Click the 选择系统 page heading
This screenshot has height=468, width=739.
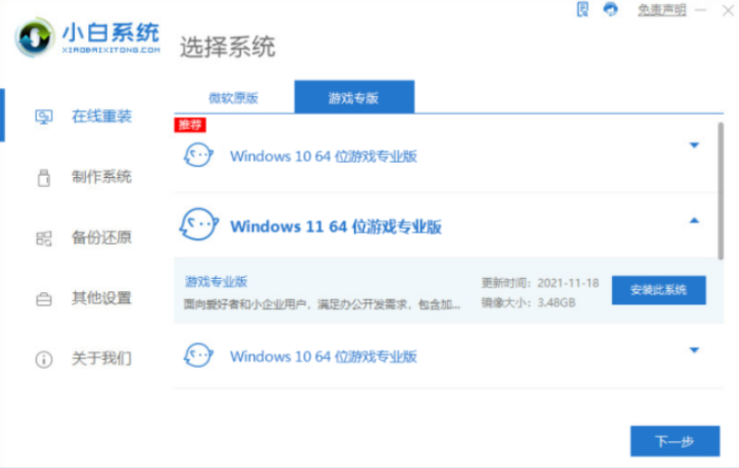click(x=228, y=47)
